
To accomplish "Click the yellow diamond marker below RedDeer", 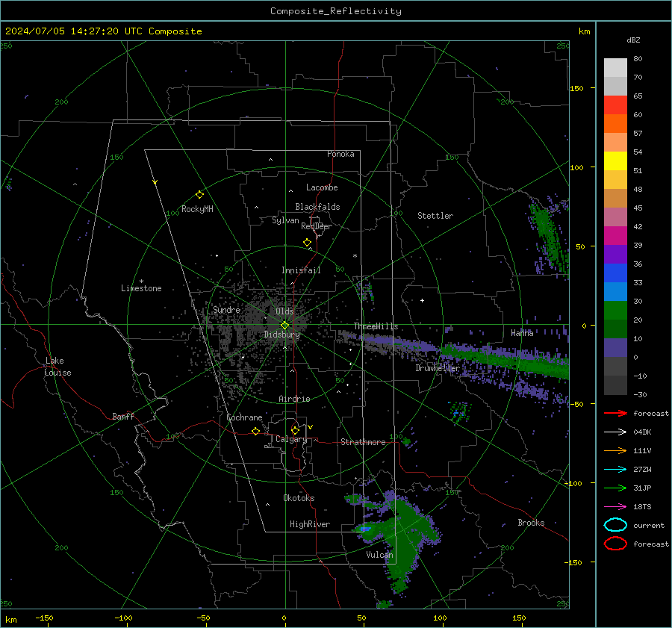I will (x=307, y=243).
